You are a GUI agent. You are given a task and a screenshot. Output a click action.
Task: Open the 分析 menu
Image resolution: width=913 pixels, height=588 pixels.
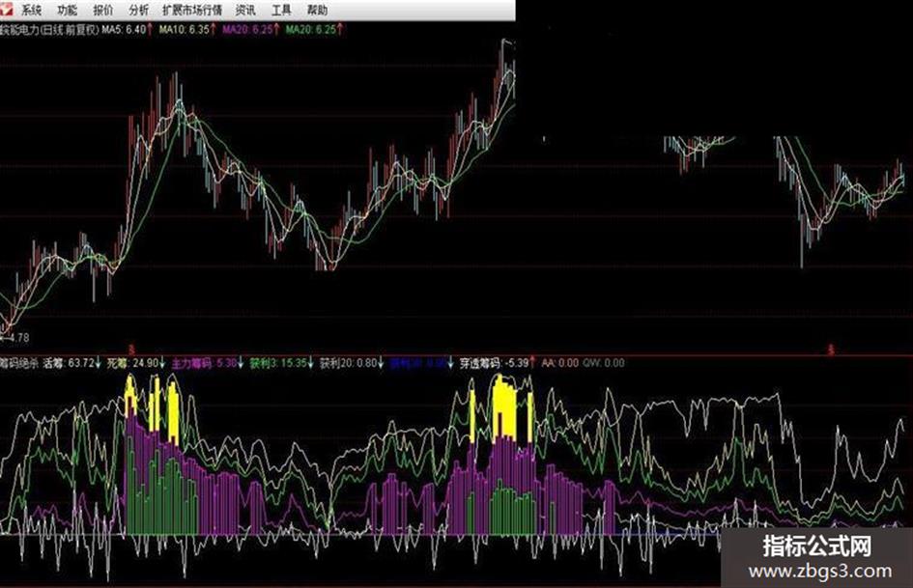[x=138, y=10]
